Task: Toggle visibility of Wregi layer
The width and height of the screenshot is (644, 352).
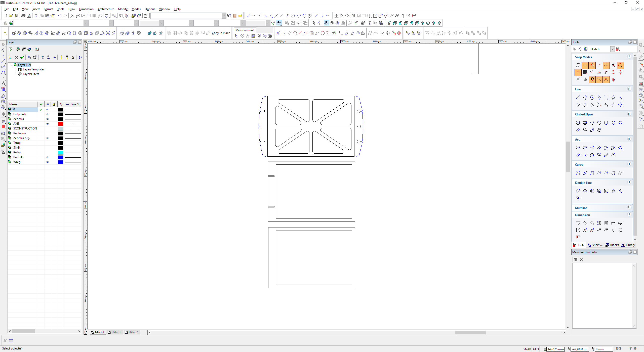Action: (48, 162)
